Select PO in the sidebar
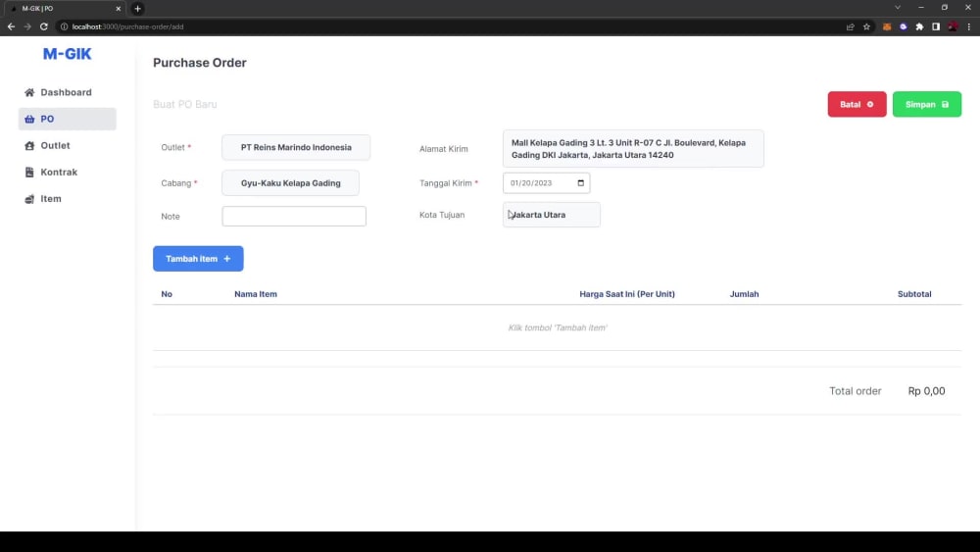980x552 pixels. (x=67, y=119)
